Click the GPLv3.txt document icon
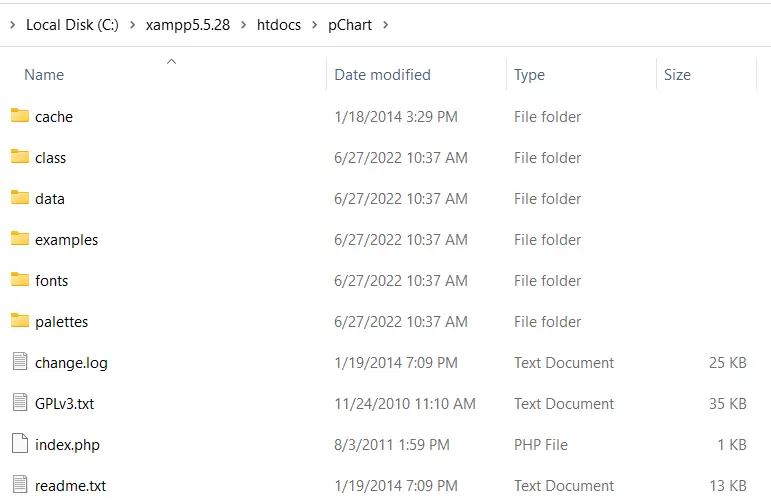The image size is (771, 504). 20,403
